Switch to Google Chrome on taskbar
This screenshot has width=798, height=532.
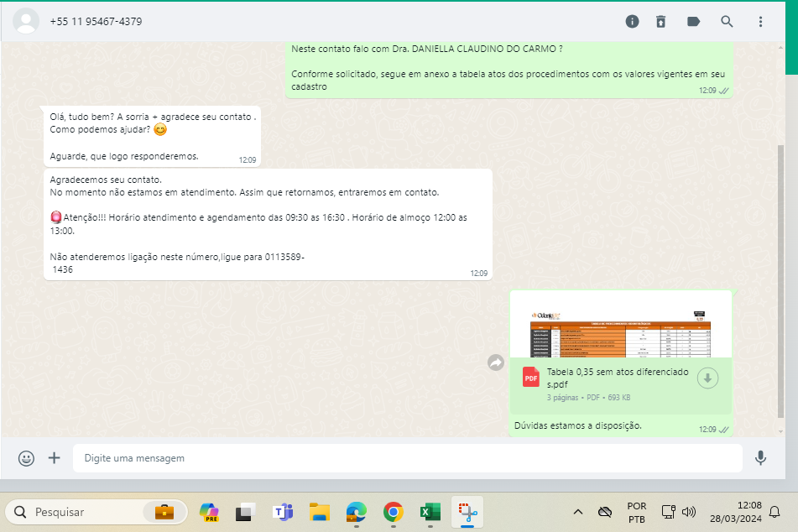tap(394, 512)
